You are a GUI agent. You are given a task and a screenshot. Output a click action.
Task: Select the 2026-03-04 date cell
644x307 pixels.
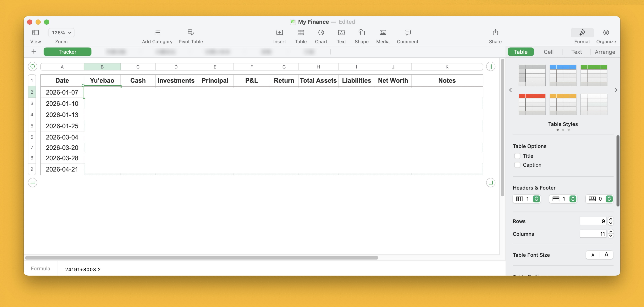click(62, 137)
